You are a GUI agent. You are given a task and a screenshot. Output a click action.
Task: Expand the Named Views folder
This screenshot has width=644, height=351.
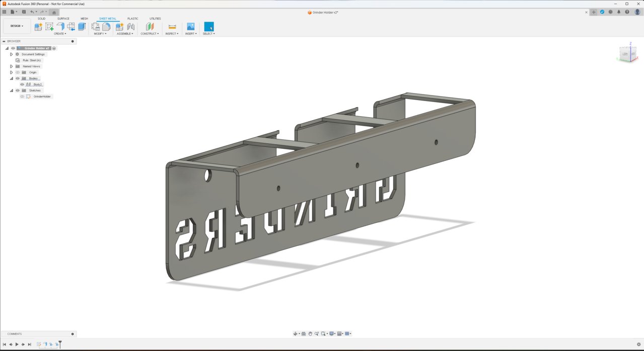(11, 66)
